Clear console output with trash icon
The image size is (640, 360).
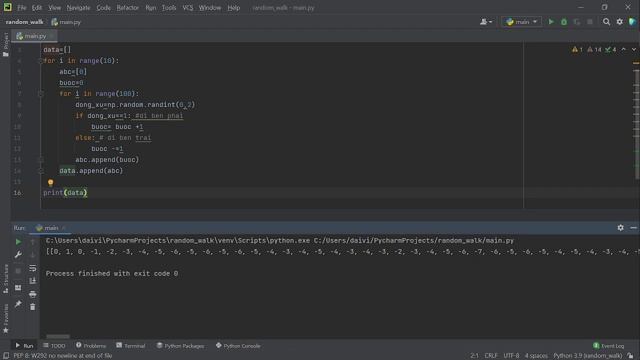tap(33, 307)
